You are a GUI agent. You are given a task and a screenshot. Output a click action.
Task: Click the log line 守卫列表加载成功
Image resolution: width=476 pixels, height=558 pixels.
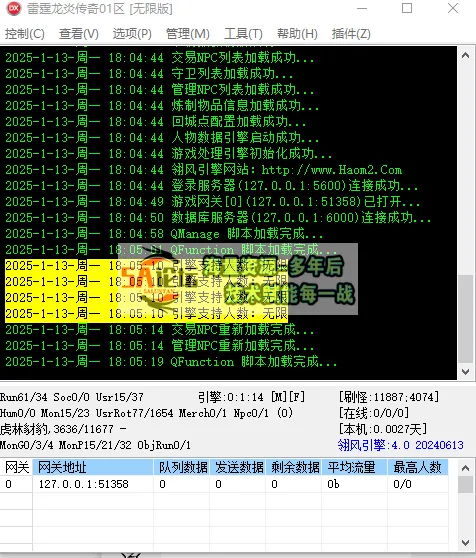point(149,74)
